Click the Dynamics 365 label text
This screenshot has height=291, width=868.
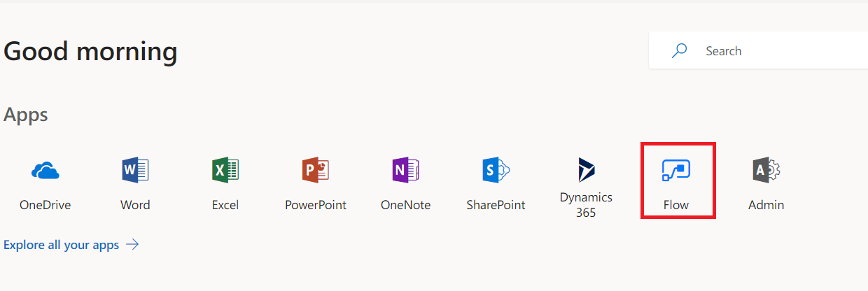(586, 205)
